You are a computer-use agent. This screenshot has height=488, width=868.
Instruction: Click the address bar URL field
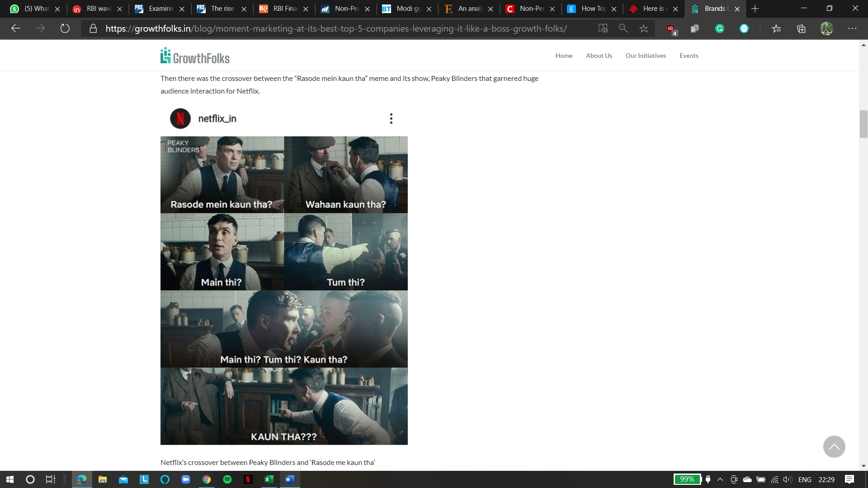coord(336,28)
